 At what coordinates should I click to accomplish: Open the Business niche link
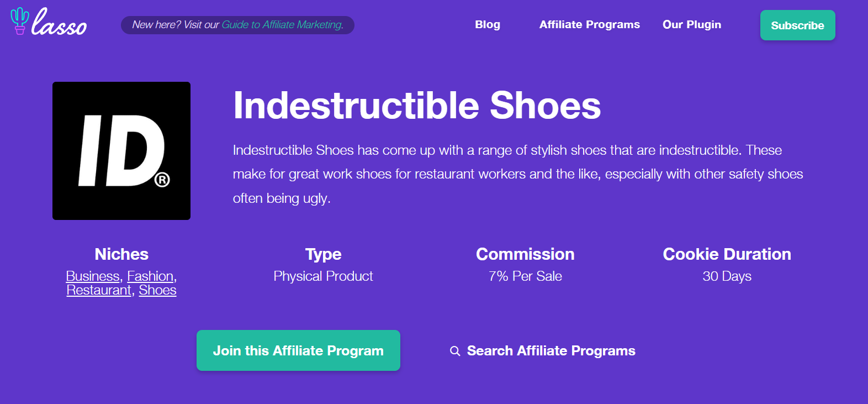coord(93,276)
